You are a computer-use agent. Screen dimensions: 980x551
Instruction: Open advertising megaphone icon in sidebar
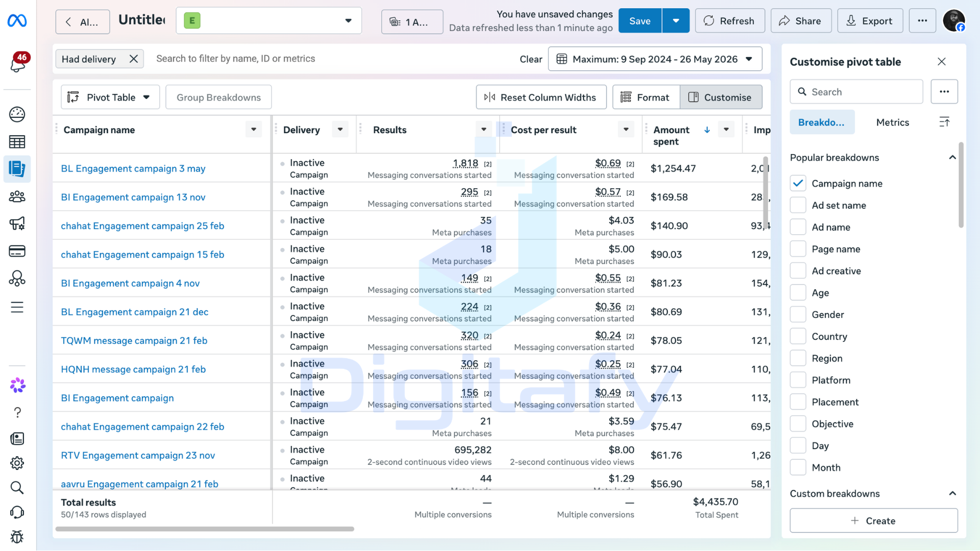pyautogui.click(x=17, y=223)
